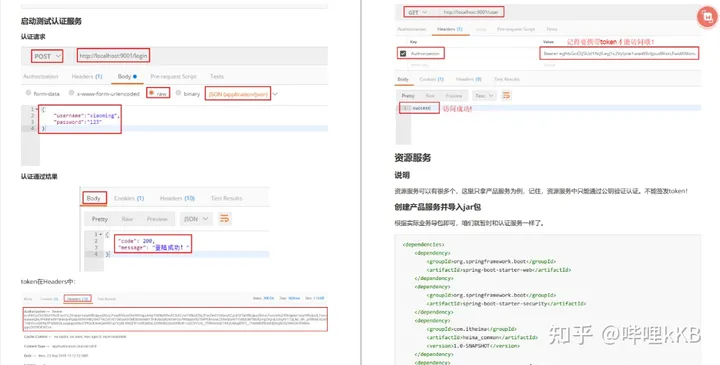Click the "password":"123" line in request body

pyautogui.click(x=78, y=122)
